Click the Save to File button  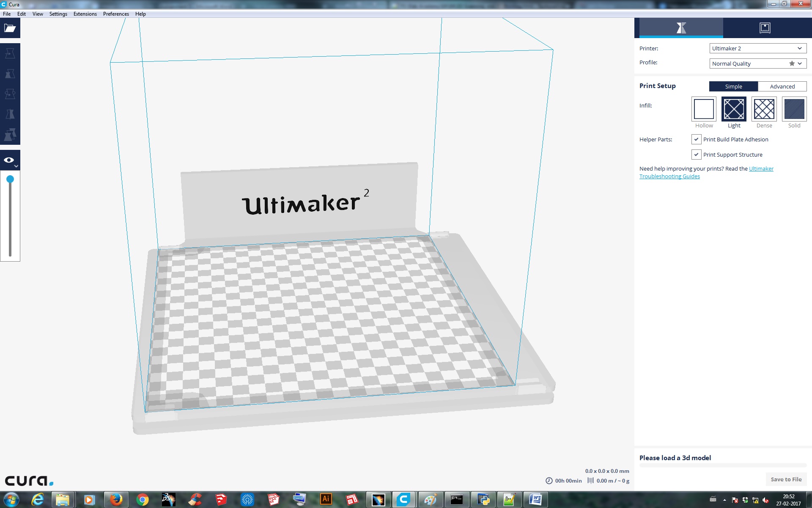(x=786, y=479)
